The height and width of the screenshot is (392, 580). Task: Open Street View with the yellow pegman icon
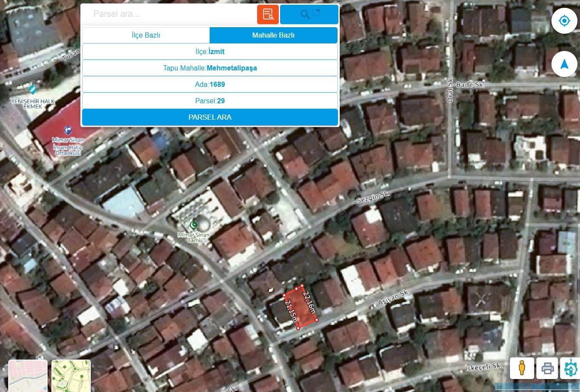pos(522,368)
